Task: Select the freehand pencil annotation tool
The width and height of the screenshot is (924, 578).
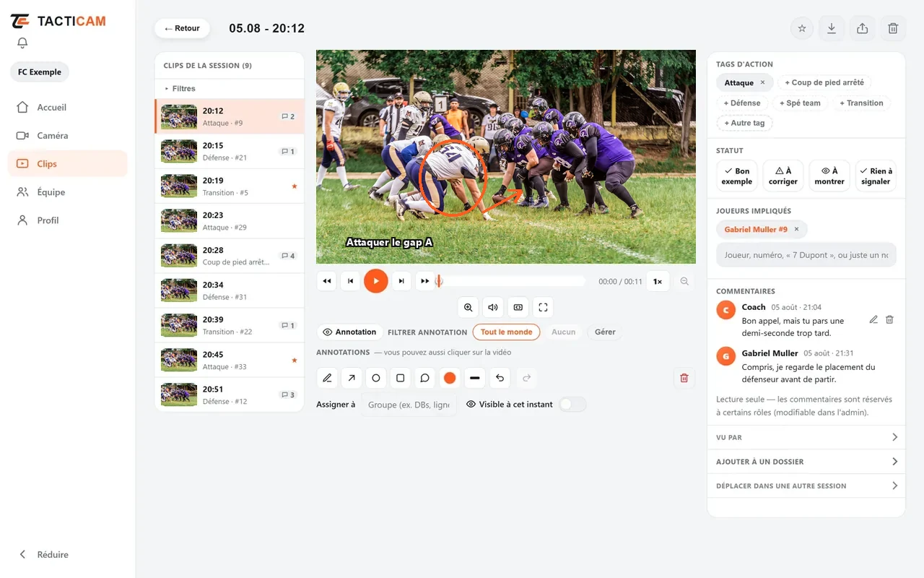Action: click(x=327, y=378)
